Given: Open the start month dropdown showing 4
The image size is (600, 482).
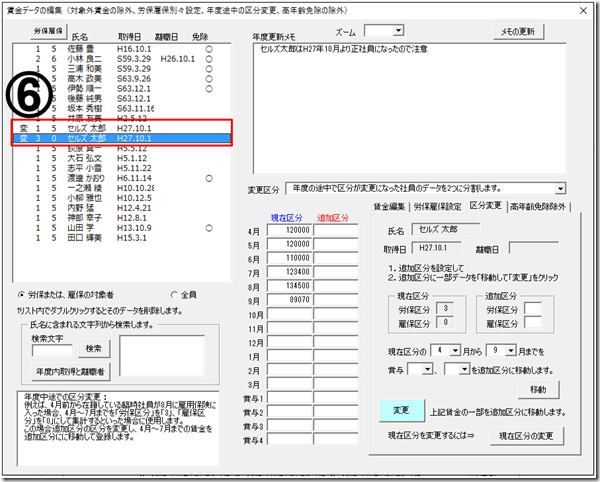Looking at the screenshot, I should 455,350.
